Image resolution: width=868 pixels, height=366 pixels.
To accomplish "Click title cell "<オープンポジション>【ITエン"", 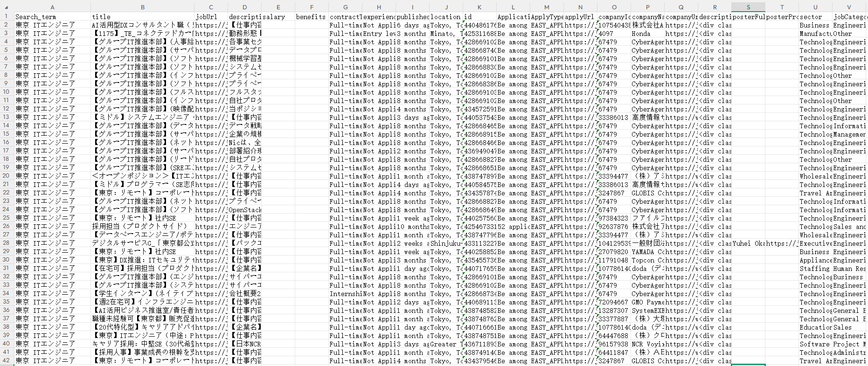I will [x=142, y=176].
